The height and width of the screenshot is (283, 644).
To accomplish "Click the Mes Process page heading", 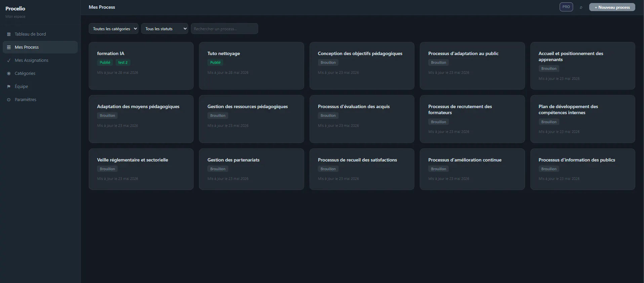I will (102, 7).
